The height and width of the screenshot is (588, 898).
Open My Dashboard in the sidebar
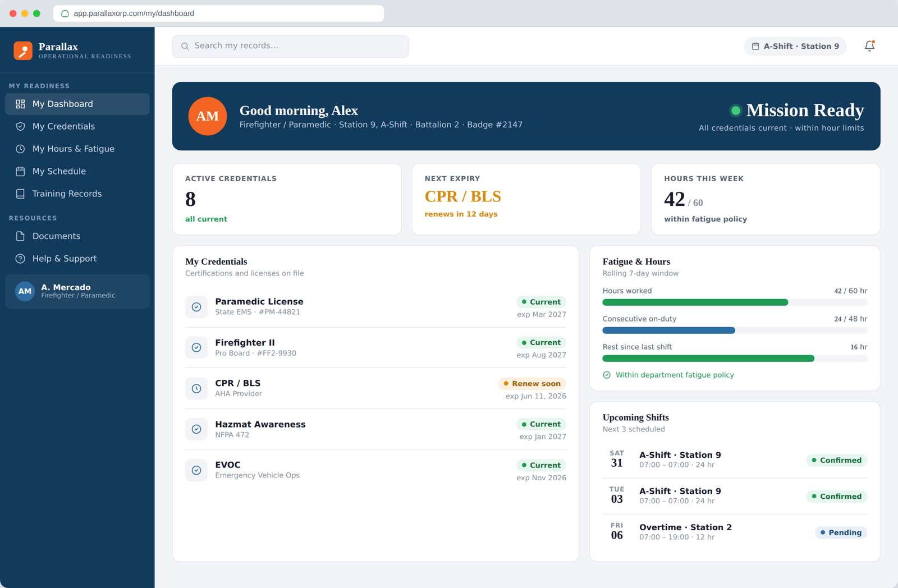77,104
